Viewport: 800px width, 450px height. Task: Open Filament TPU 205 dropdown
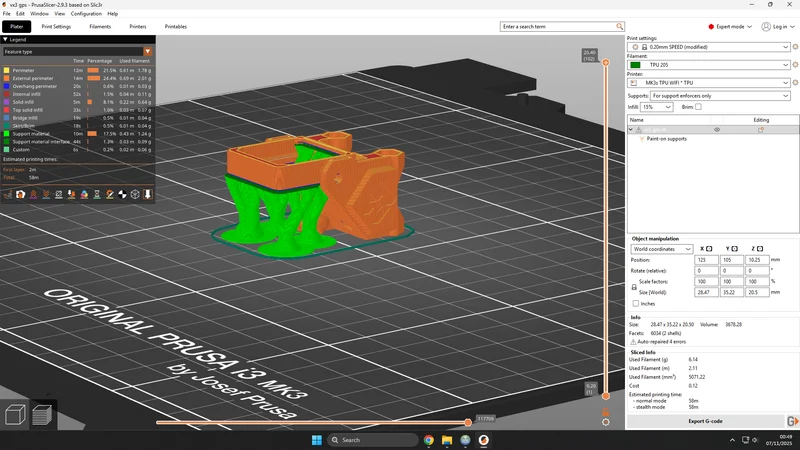pos(708,65)
